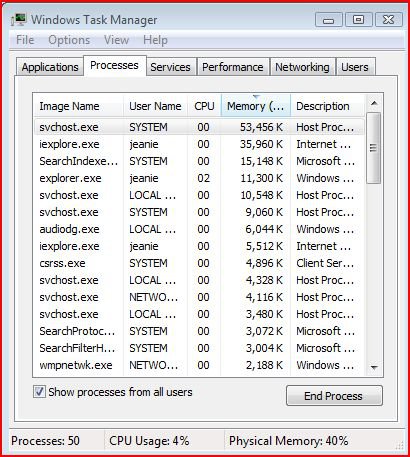The height and width of the screenshot is (457, 410).
Task: Select the csrss.exe process
Action: pos(199,263)
